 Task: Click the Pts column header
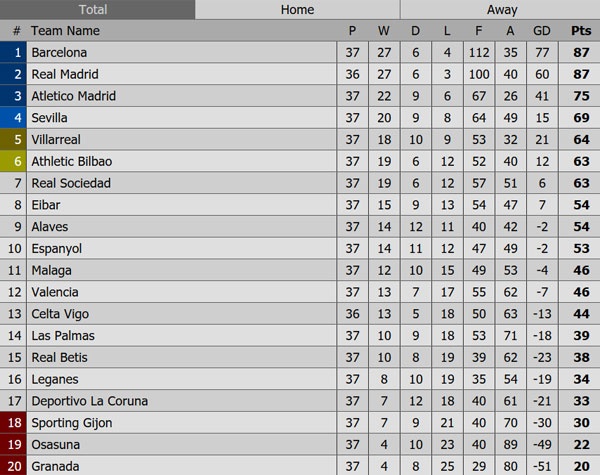(x=581, y=31)
